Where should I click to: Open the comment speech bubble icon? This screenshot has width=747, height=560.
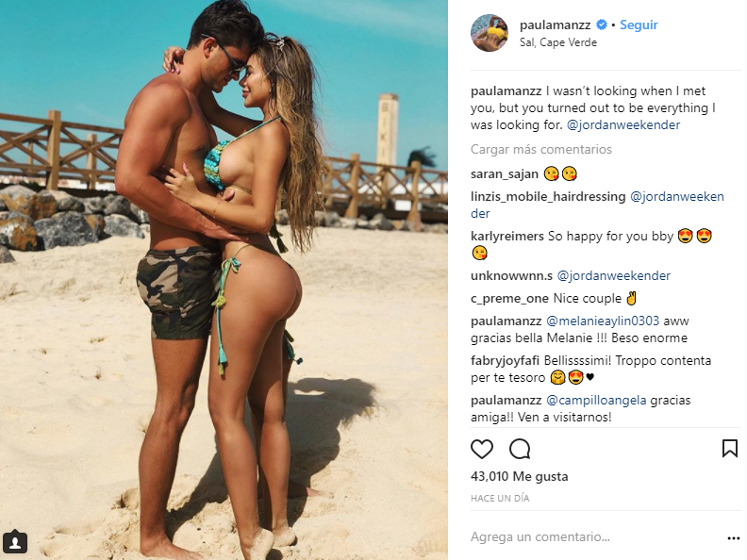click(520, 449)
